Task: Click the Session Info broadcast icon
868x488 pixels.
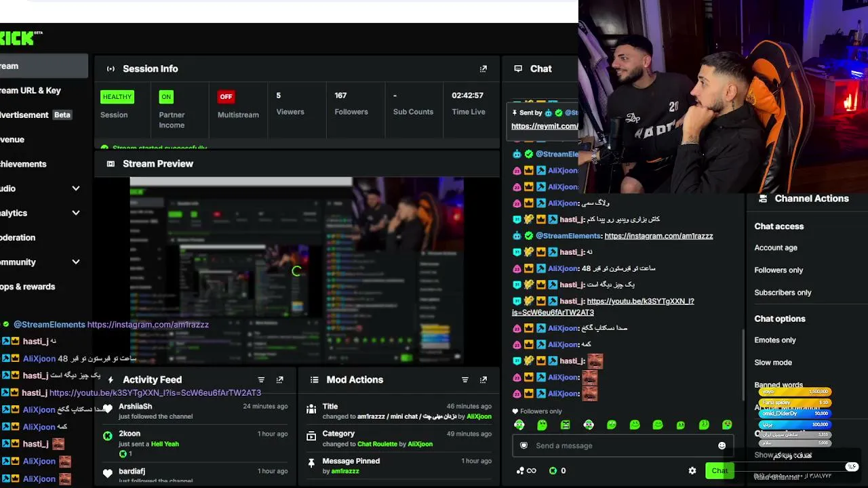Action: (111, 68)
